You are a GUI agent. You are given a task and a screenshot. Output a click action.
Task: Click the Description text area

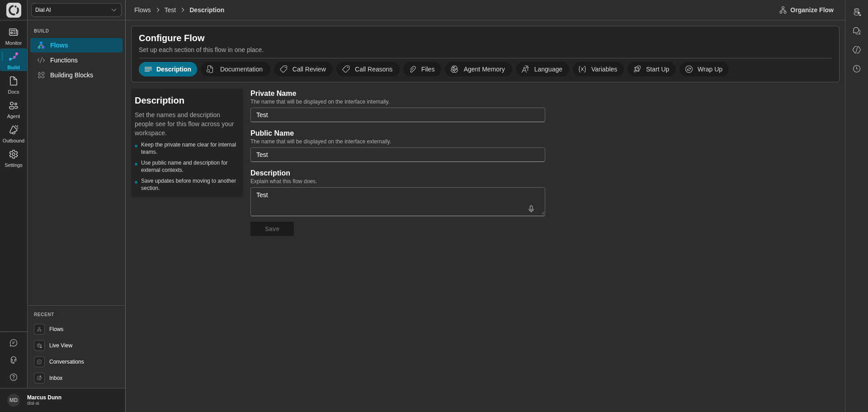point(398,202)
